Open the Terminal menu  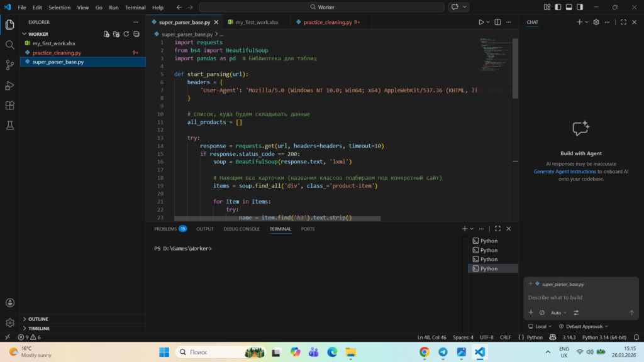click(135, 8)
